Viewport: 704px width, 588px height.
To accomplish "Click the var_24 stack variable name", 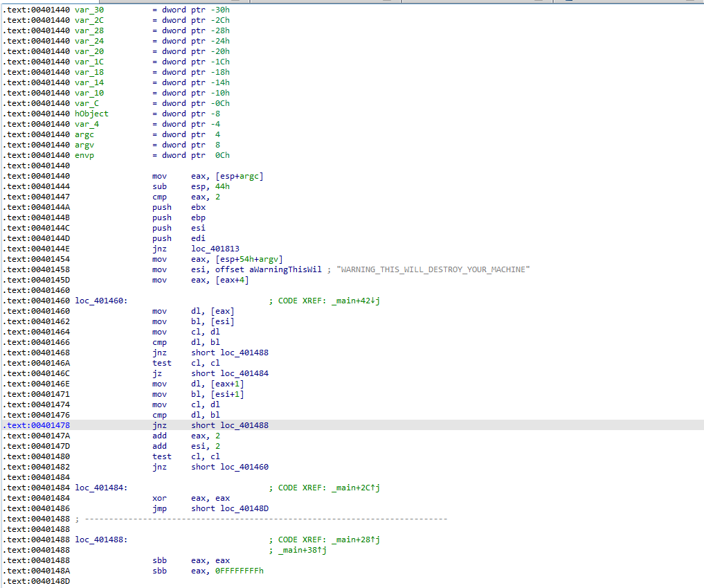I will 89,41.
